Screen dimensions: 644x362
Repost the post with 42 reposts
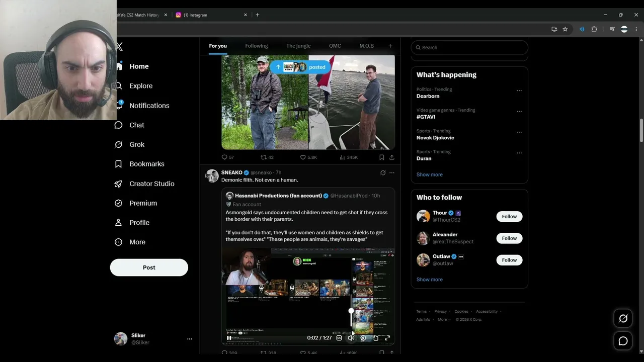(x=267, y=157)
